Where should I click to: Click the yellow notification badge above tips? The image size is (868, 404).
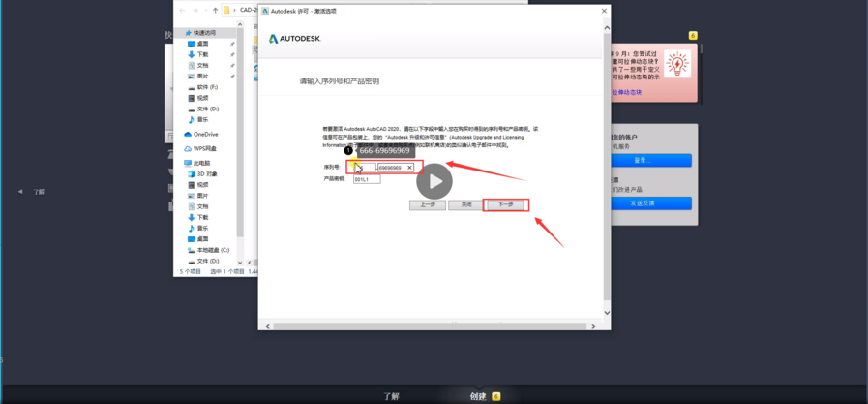click(693, 36)
